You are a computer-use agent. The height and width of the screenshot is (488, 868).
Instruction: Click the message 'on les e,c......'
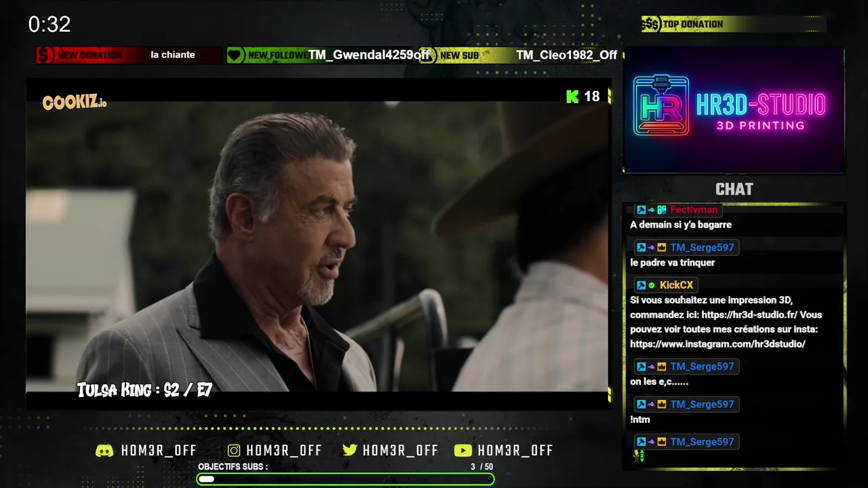(x=660, y=382)
